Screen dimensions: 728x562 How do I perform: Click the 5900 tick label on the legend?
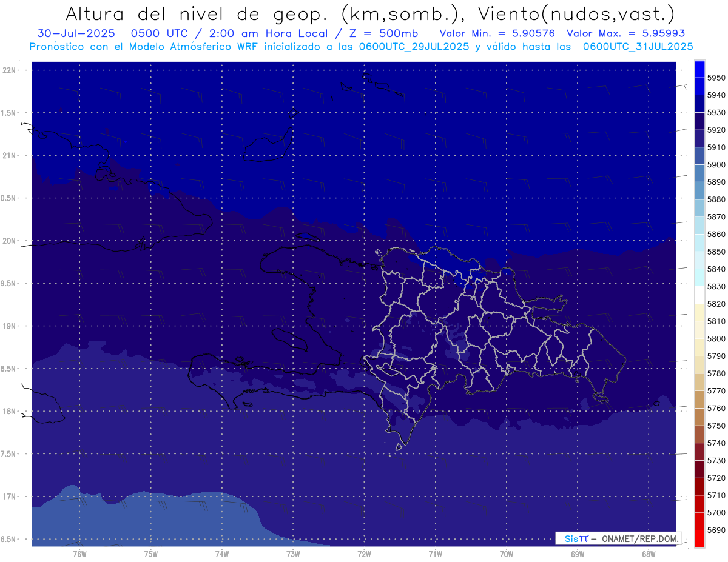[x=716, y=164]
